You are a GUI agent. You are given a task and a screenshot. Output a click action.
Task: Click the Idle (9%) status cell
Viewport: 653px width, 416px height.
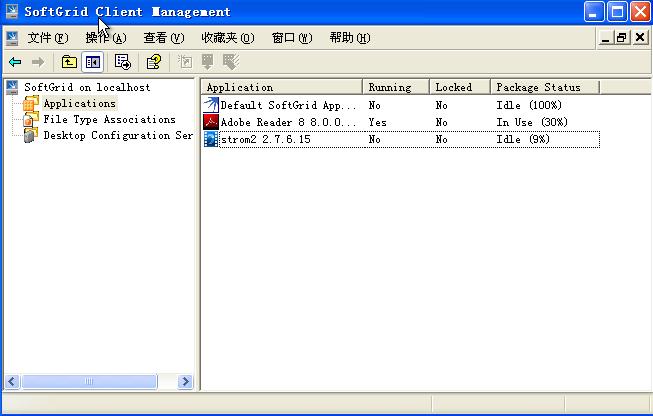point(523,139)
